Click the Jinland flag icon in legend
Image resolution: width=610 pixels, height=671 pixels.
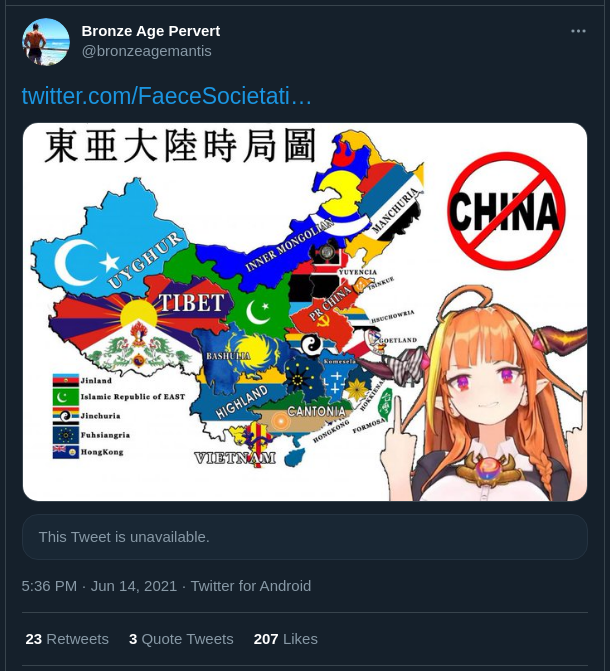[x=65, y=380]
